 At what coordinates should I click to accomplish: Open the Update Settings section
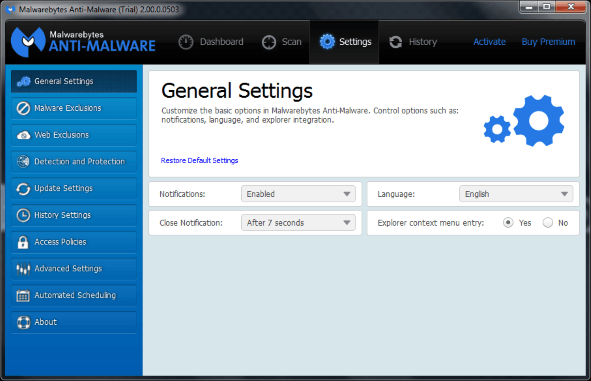coord(74,188)
